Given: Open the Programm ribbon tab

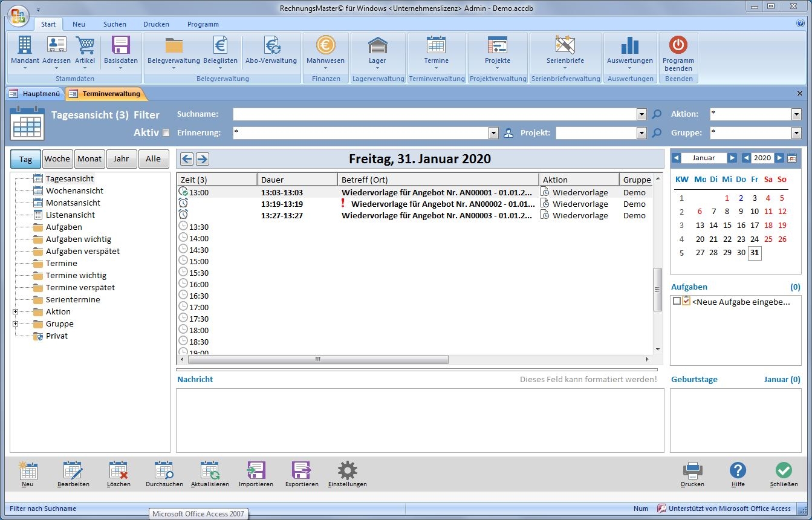Looking at the screenshot, I should (203, 24).
